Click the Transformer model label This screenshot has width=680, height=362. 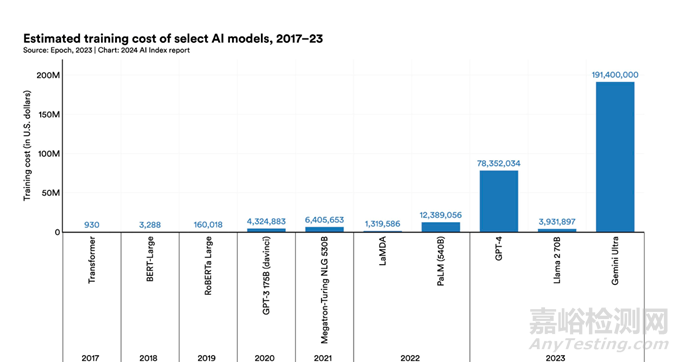92,260
